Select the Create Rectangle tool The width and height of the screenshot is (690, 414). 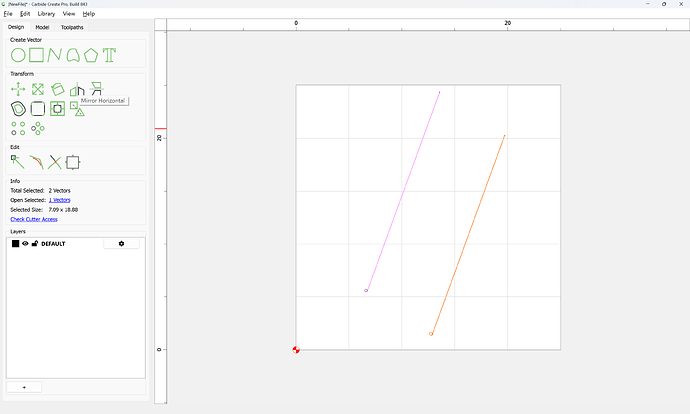(37, 55)
